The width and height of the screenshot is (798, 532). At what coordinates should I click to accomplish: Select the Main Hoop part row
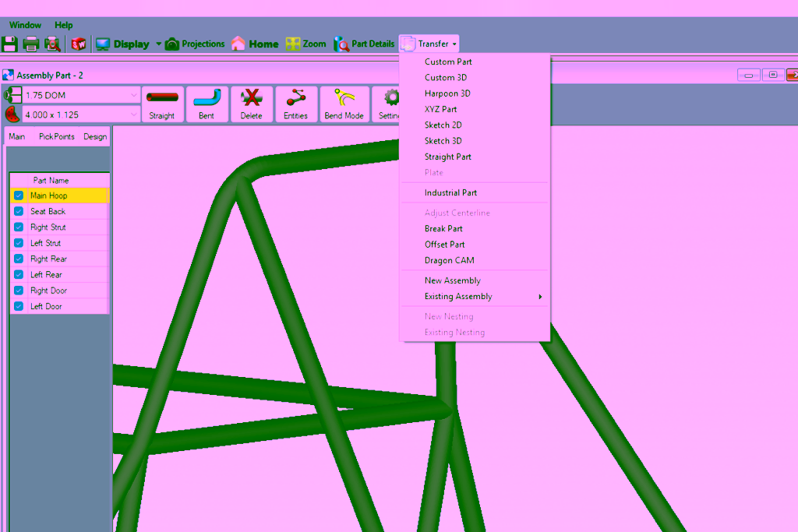pyautogui.click(x=59, y=196)
